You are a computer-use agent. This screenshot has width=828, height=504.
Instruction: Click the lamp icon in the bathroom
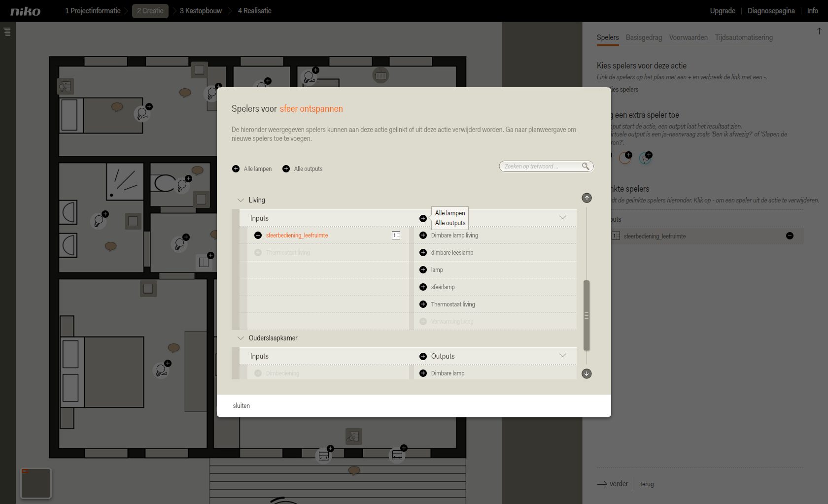(x=100, y=221)
